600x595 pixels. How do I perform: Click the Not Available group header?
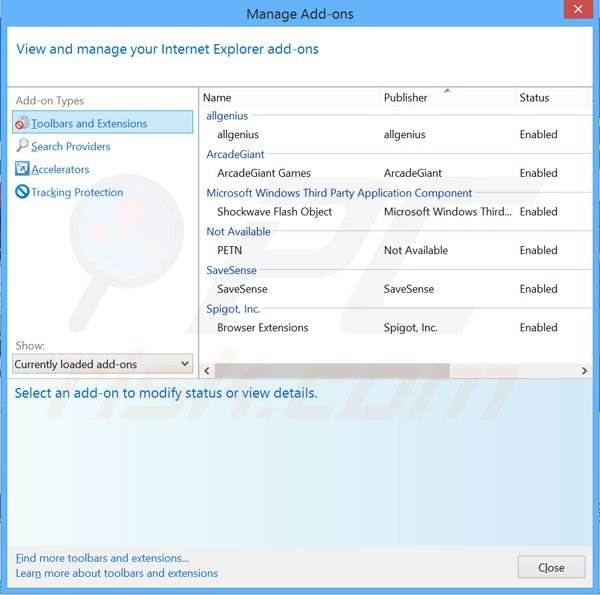pos(238,231)
